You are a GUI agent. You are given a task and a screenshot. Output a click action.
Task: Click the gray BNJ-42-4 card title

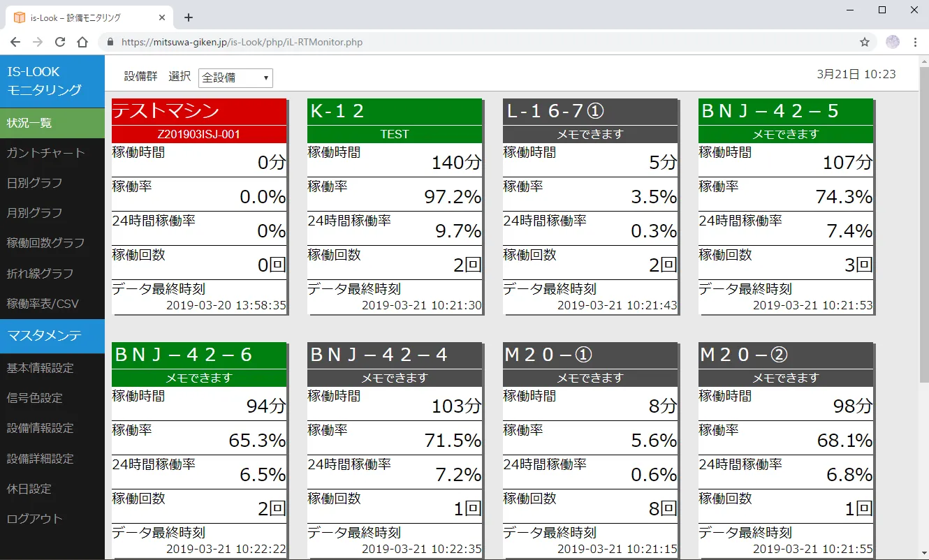(395, 355)
